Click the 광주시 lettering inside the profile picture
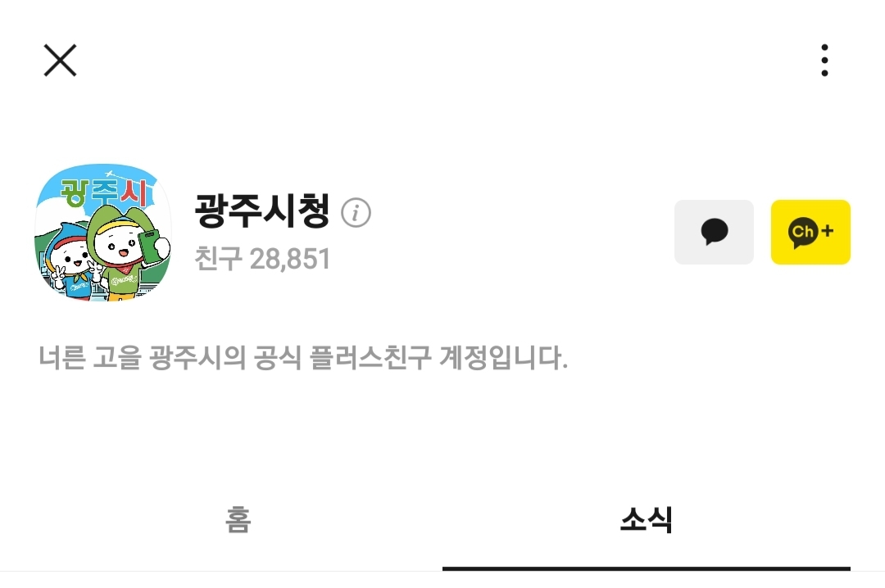This screenshot has width=885, height=588. pyautogui.click(x=106, y=193)
